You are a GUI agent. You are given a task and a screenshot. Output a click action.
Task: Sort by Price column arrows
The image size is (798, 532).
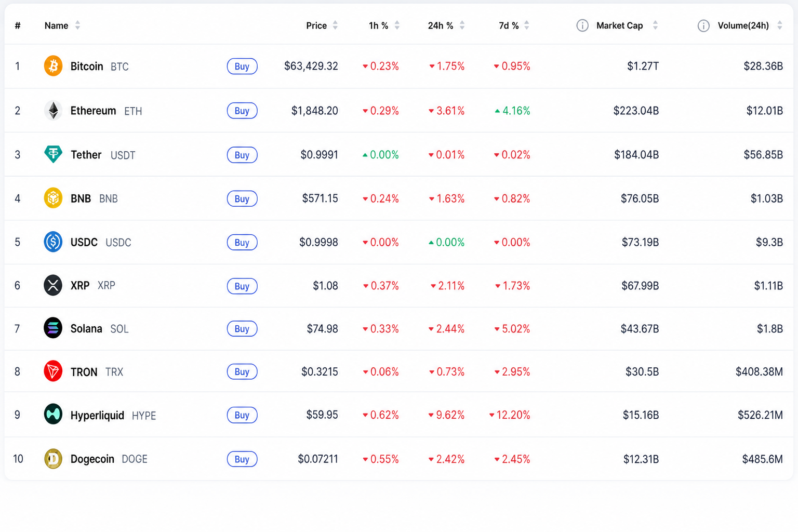pyautogui.click(x=335, y=25)
